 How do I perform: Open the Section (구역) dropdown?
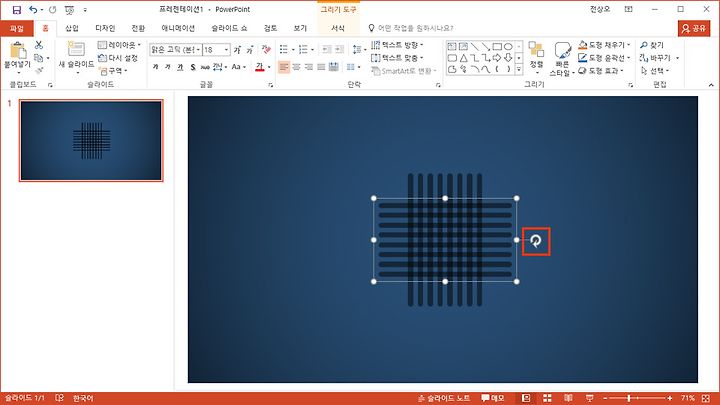pos(113,71)
